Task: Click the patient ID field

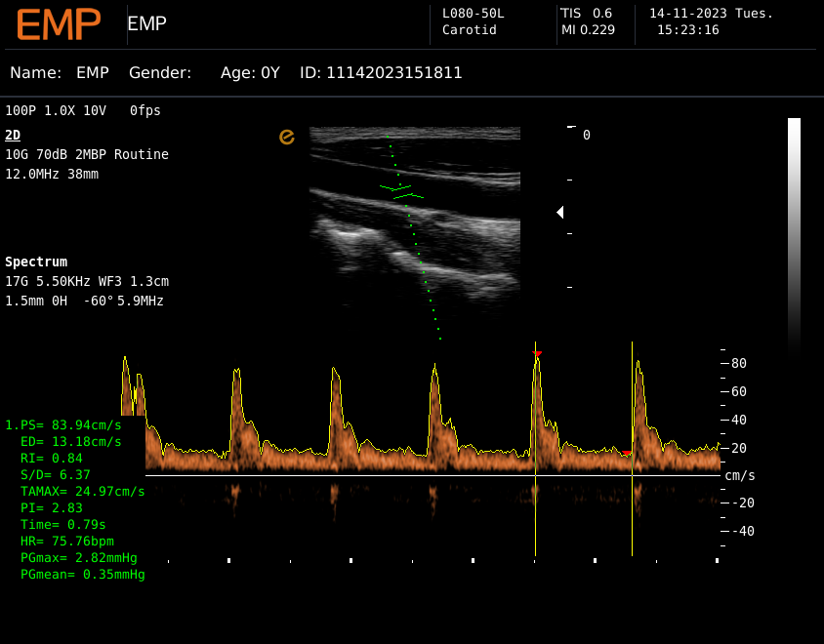Action: coord(381,73)
